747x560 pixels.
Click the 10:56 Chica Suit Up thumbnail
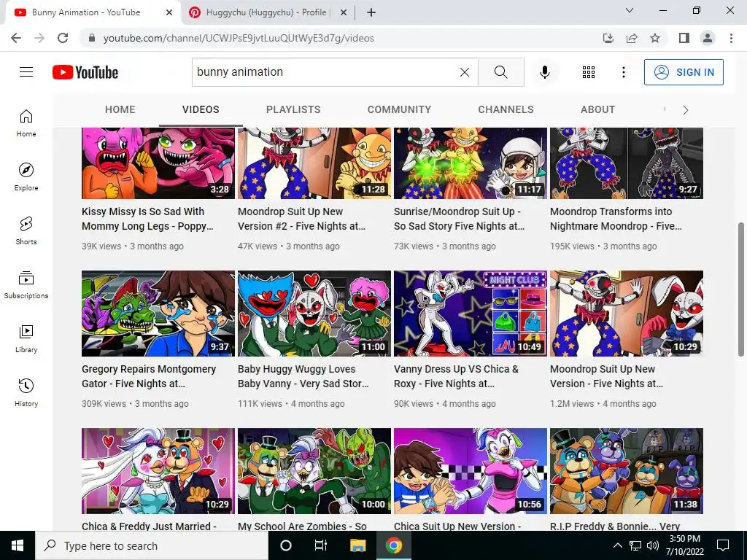[x=471, y=470]
